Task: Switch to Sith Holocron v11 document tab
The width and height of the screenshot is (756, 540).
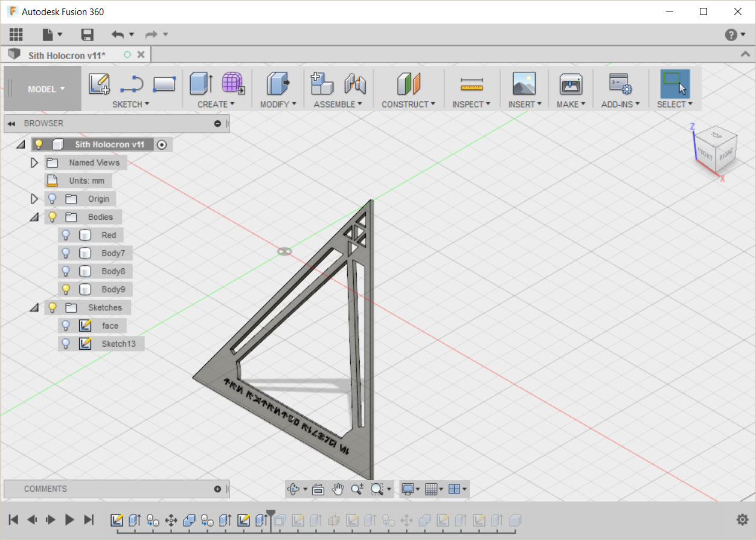Action: coord(66,55)
